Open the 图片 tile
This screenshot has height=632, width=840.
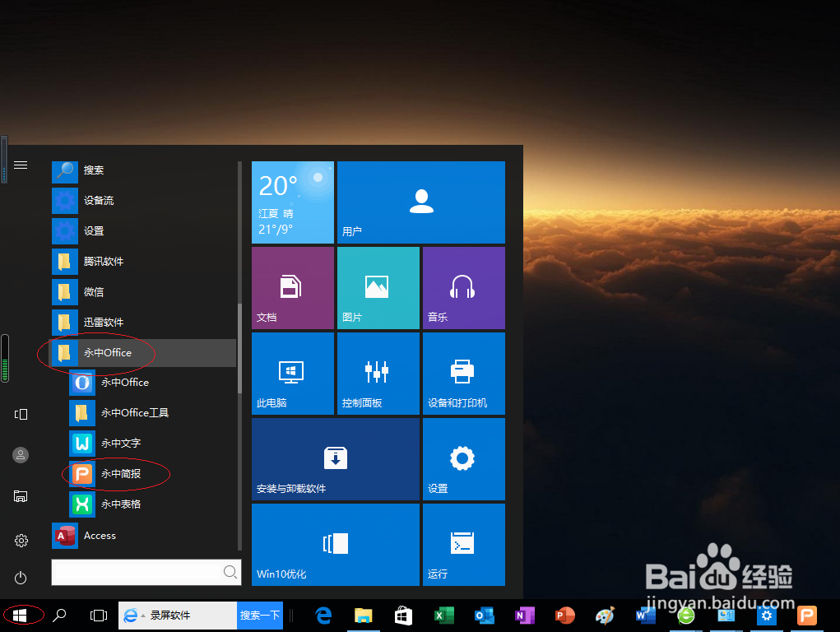point(378,288)
